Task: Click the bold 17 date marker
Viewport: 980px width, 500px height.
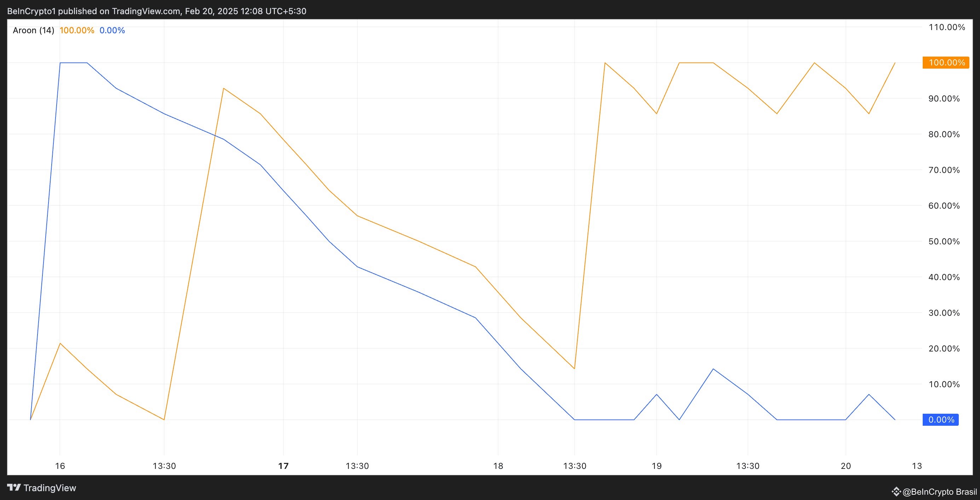Action: (283, 466)
